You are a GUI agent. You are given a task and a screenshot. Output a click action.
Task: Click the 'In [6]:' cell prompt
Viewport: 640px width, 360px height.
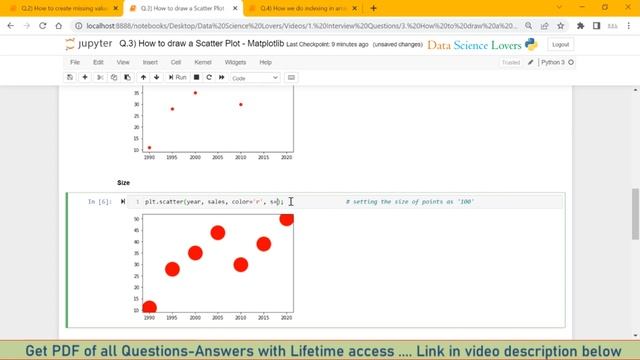(x=100, y=202)
